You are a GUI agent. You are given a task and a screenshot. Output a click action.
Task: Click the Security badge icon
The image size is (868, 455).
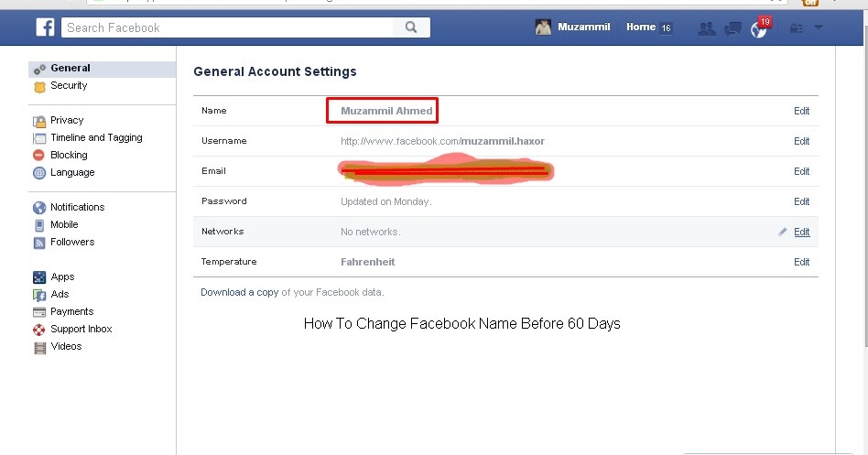[x=39, y=87]
